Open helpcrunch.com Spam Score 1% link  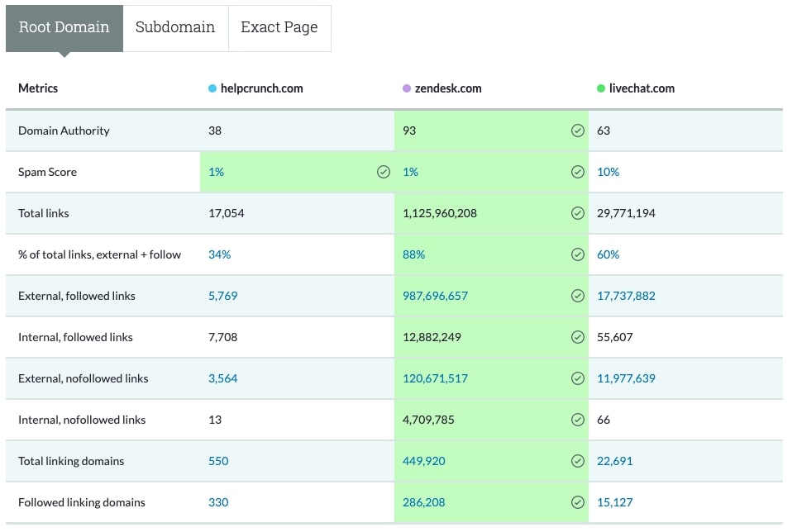point(216,172)
